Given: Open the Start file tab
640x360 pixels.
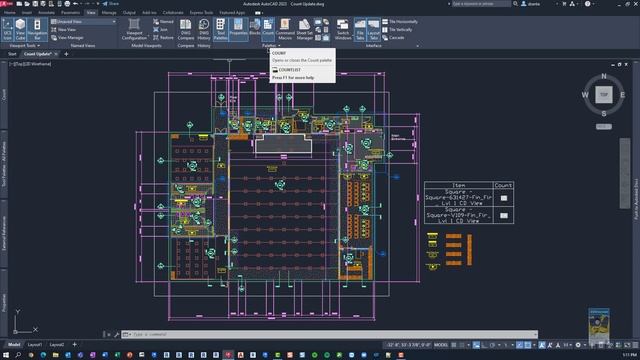Looking at the screenshot, I should point(12,54).
